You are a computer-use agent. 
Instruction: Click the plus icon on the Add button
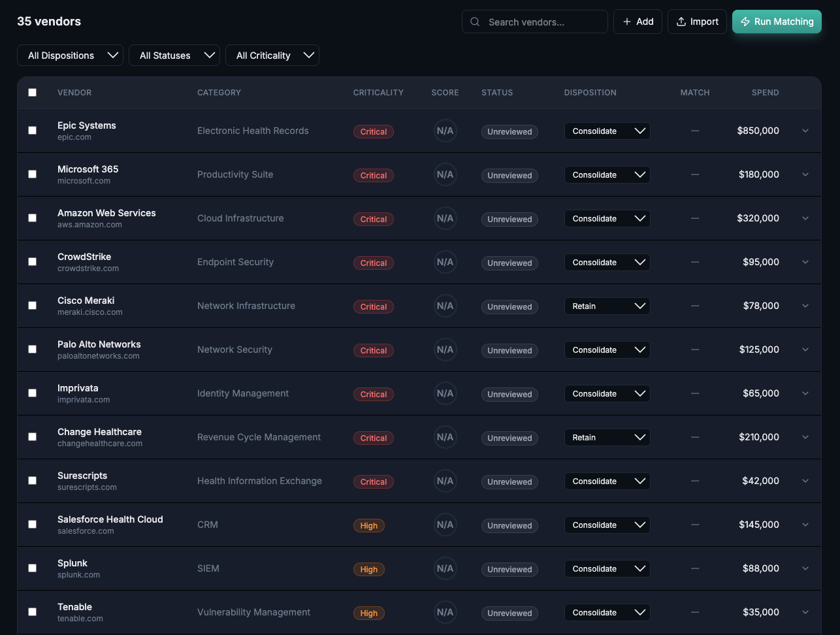(x=628, y=22)
